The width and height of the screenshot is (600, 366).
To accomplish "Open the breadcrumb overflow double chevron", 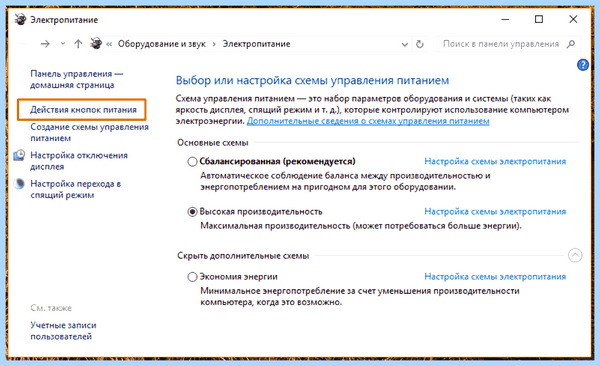I will pos(109,44).
